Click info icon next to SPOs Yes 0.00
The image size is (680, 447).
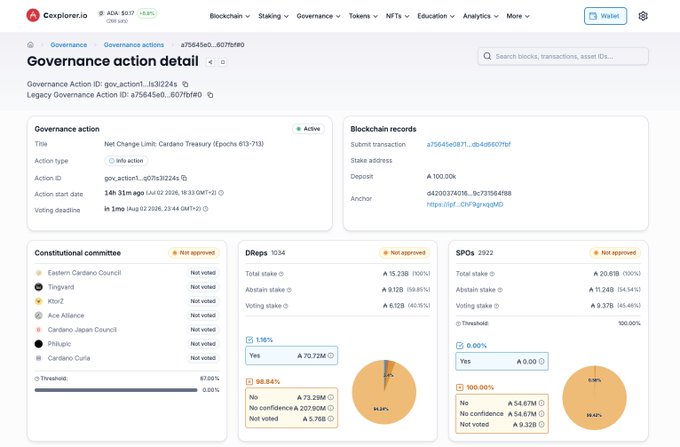point(541,361)
